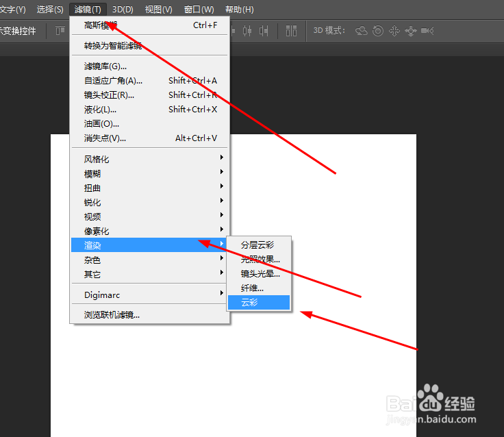This screenshot has height=437, width=504.
Task: Open 滤镜库(G)... filter gallery
Action: pyautogui.click(x=149, y=66)
